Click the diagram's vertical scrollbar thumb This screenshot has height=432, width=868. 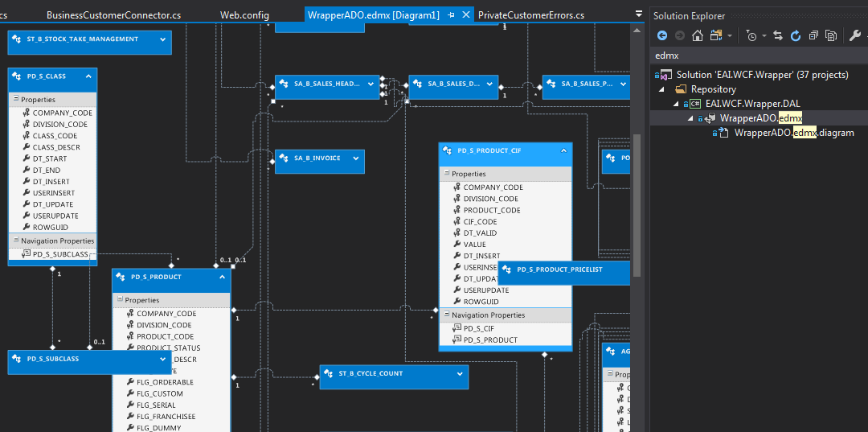tap(639, 201)
